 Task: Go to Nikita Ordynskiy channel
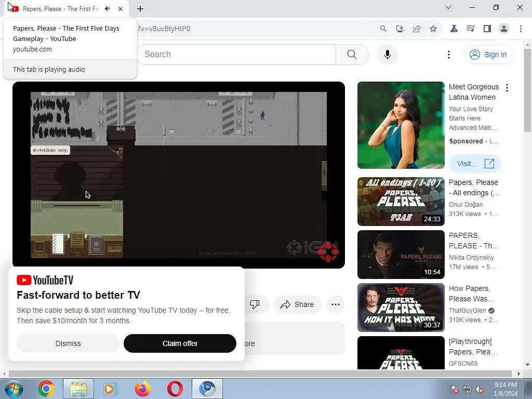[x=471, y=258]
